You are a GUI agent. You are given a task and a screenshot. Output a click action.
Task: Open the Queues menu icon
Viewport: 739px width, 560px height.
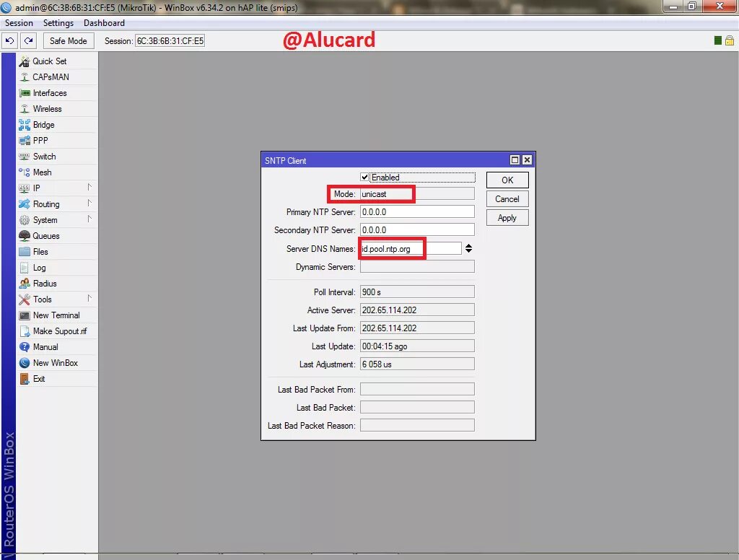(x=24, y=236)
